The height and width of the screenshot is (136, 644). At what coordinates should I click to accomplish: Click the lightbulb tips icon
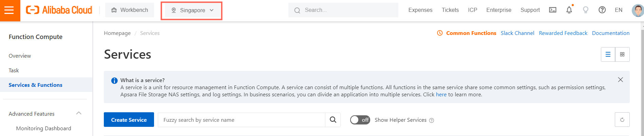click(585, 10)
